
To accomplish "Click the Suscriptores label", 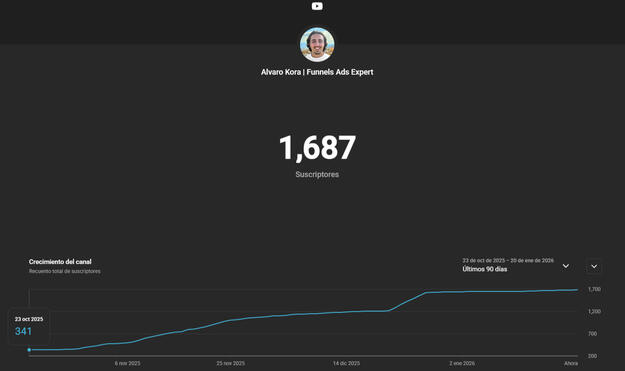I will pos(317,175).
